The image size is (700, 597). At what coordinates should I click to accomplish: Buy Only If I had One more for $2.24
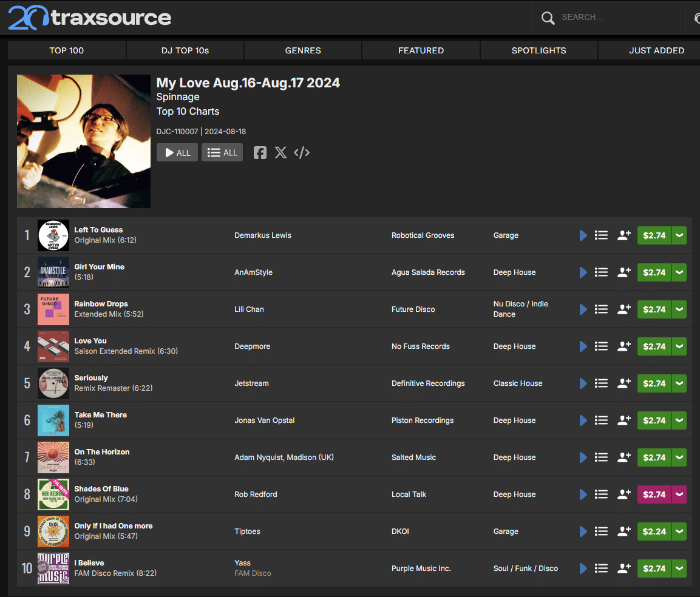pos(654,531)
